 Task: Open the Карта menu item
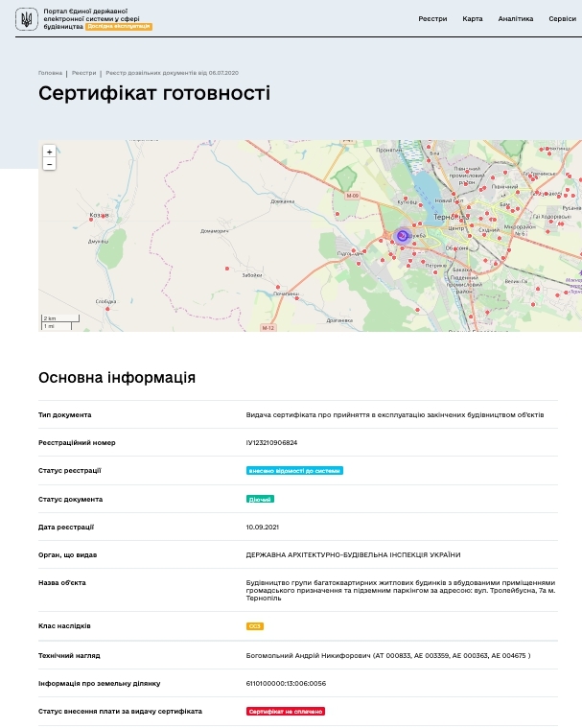[x=473, y=19]
